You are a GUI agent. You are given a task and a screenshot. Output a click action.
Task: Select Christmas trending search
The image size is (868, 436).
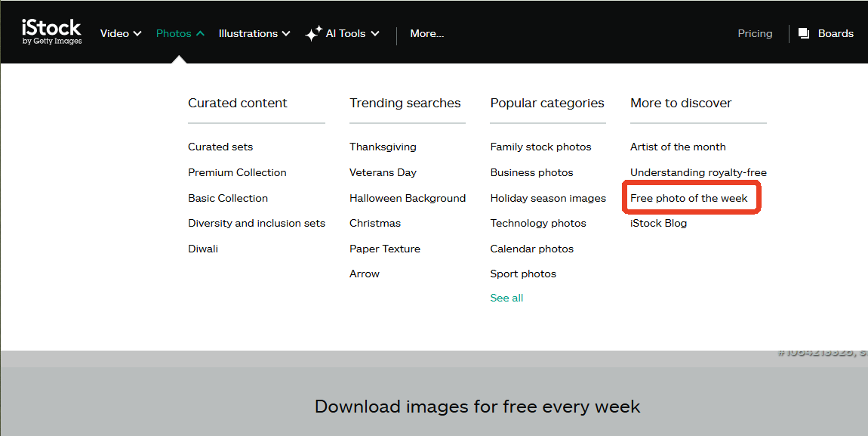375,223
